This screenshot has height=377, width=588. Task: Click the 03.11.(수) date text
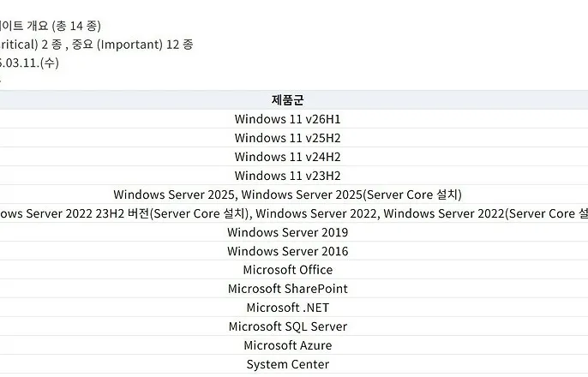tap(28, 63)
